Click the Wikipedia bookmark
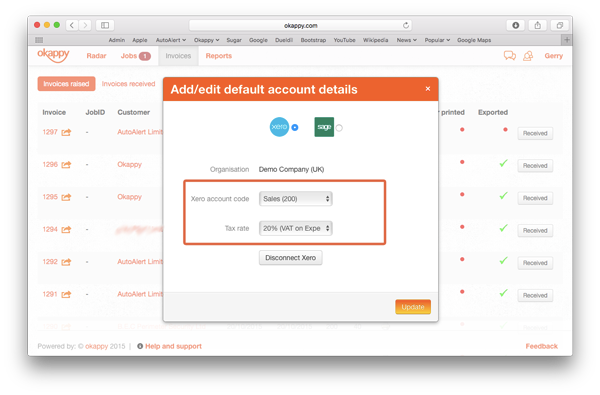Viewport: 600px width, 395px height. coord(375,40)
